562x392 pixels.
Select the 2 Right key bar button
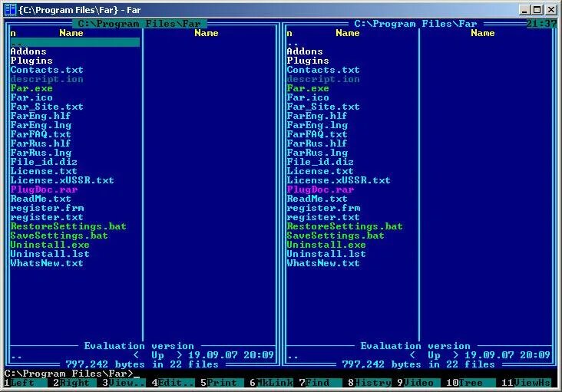click(74, 383)
